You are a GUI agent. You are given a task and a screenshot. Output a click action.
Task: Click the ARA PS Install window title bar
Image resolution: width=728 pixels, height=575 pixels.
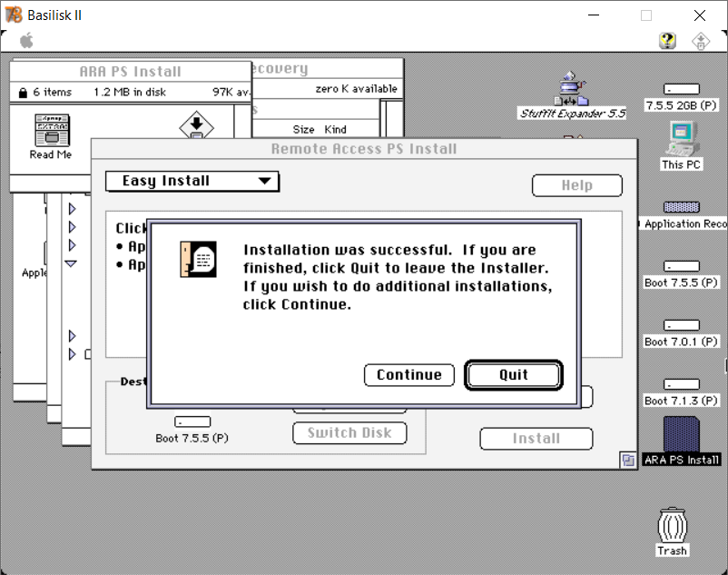131,72
